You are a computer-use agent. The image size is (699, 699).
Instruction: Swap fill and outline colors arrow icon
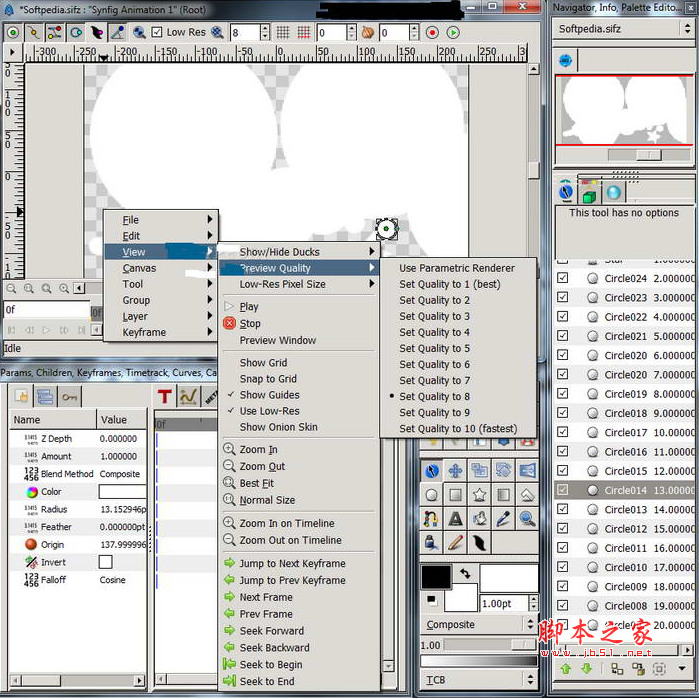(465, 573)
